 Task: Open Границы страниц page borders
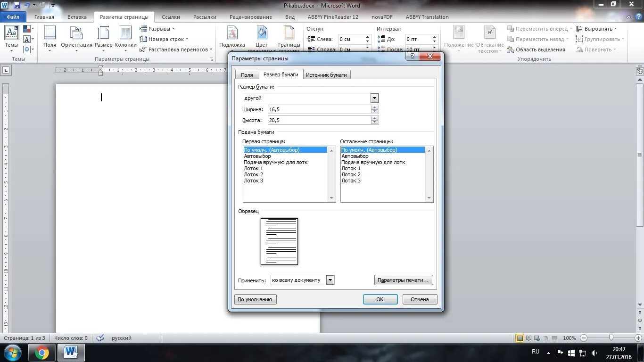(x=289, y=39)
